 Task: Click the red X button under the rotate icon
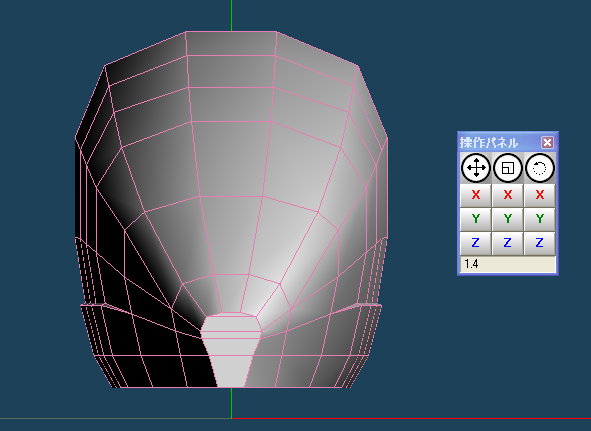tap(540, 195)
